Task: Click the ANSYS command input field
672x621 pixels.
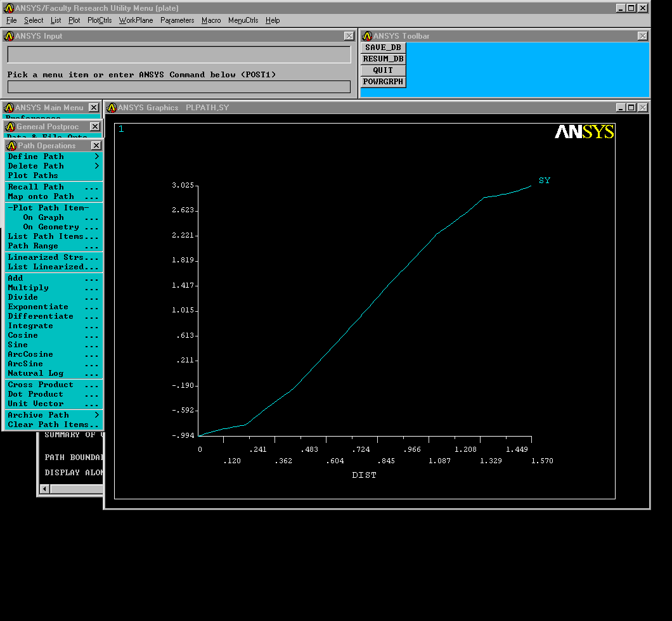Action: click(x=179, y=87)
